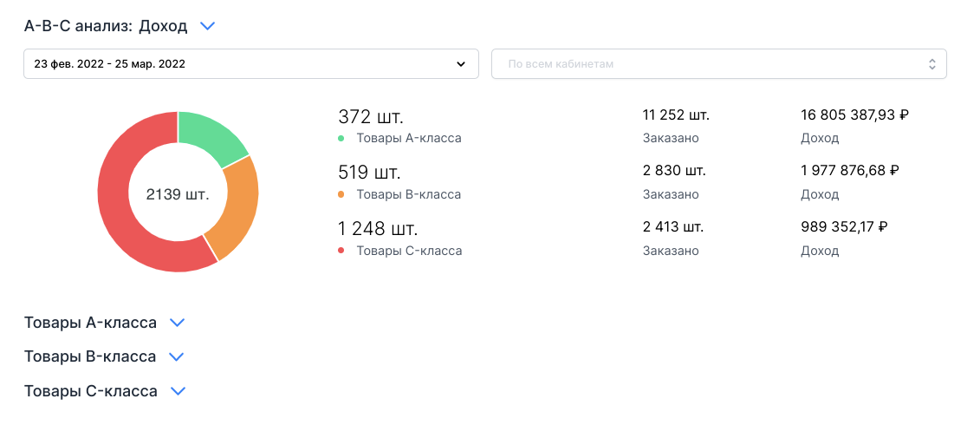The image size is (980, 438).
Task: Click the orange Товары B-класса legend dot
Action: point(341,194)
